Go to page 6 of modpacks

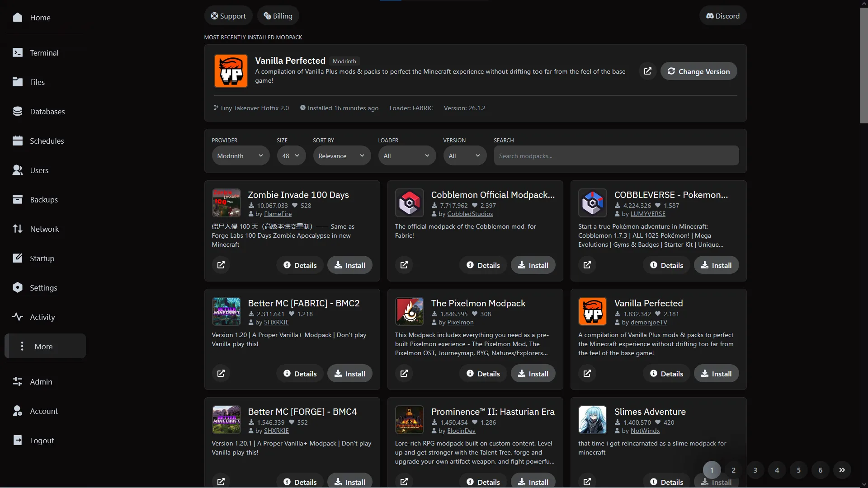(820, 470)
